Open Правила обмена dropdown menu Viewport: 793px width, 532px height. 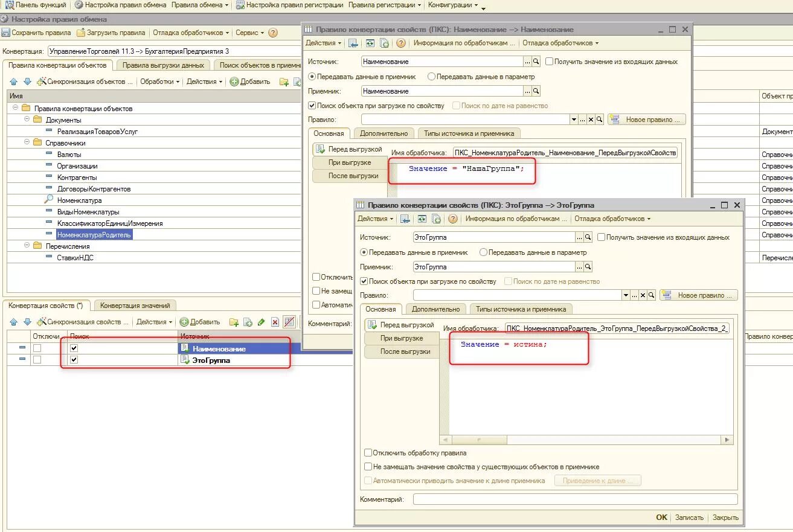pos(200,5)
